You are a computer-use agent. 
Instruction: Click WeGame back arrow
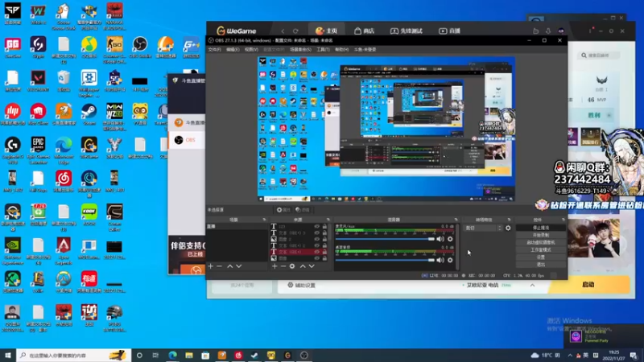tap(283, 31)
